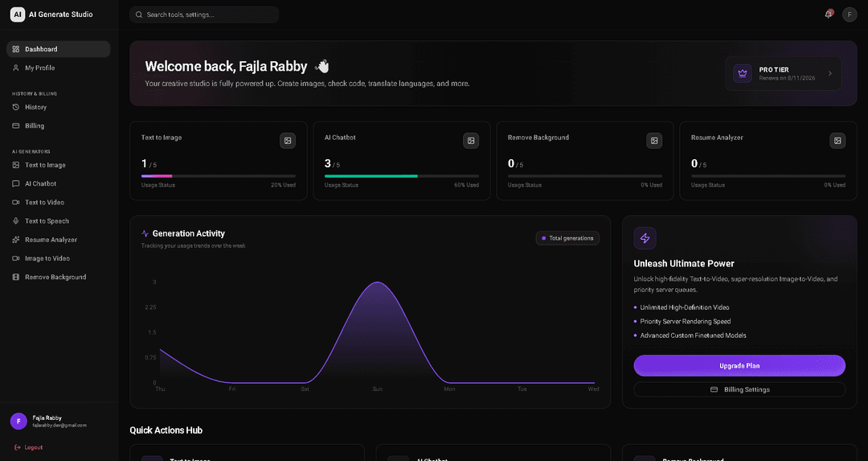This screenshot has height=461, width=868.
Task: Click the AI Generate Studio title
Action: point(61,14)
